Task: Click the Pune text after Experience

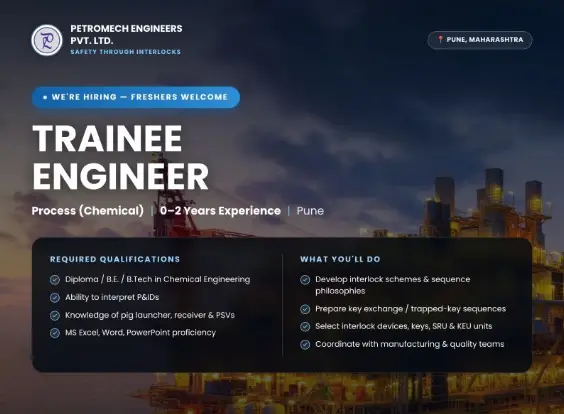Action: (310, 211)
